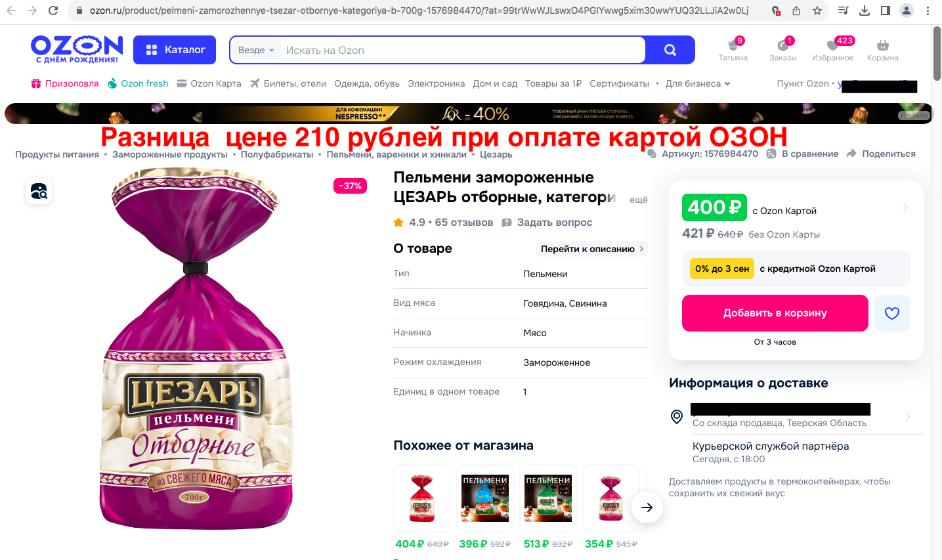Screen dimensions: 942x560
Task: Download icon in browser toolbar
Action: click(x=865, y=11)
